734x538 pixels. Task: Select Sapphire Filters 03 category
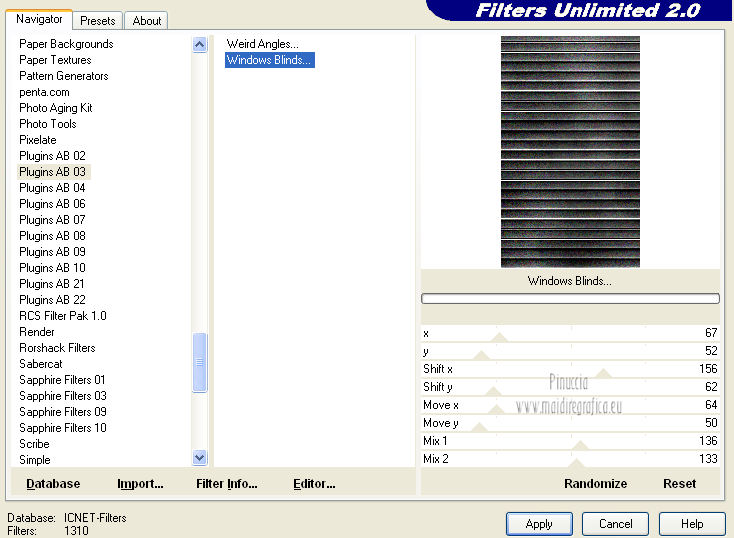(x=63, y=396)
